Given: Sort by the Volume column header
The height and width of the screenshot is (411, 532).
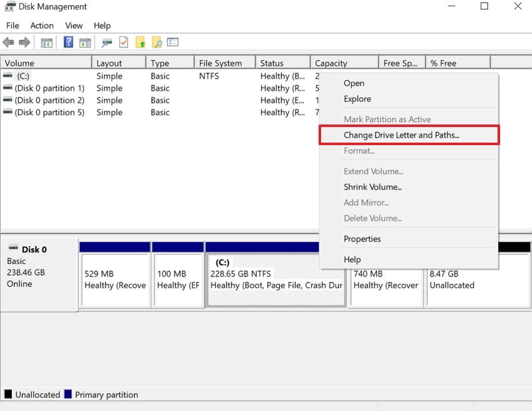Looking at the screenshot, I should (x=46, y=63).
